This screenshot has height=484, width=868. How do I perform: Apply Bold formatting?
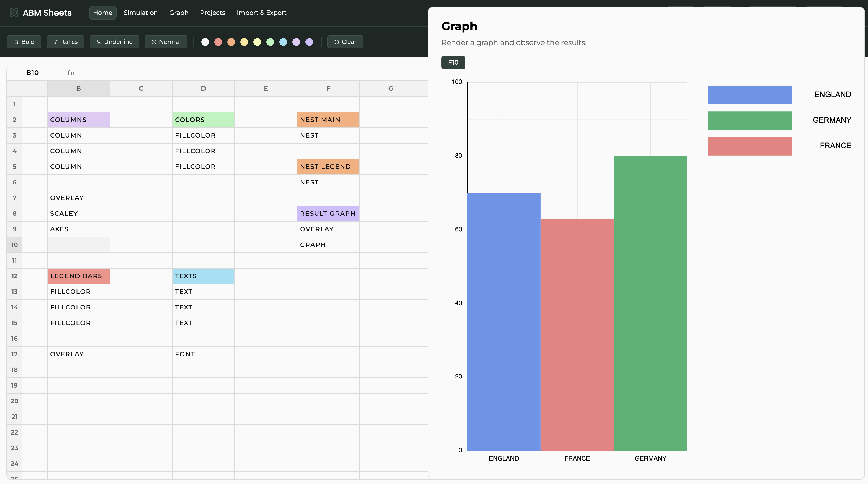coord(24,42)
